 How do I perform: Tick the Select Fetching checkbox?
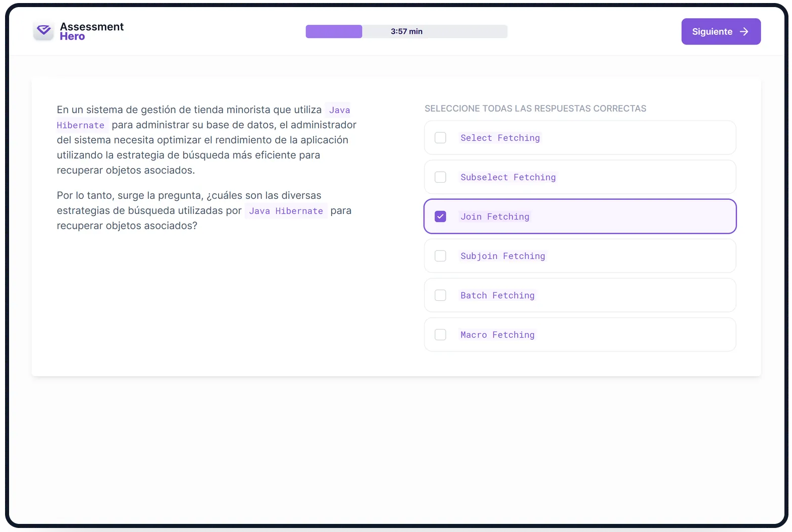pos(440,138)
